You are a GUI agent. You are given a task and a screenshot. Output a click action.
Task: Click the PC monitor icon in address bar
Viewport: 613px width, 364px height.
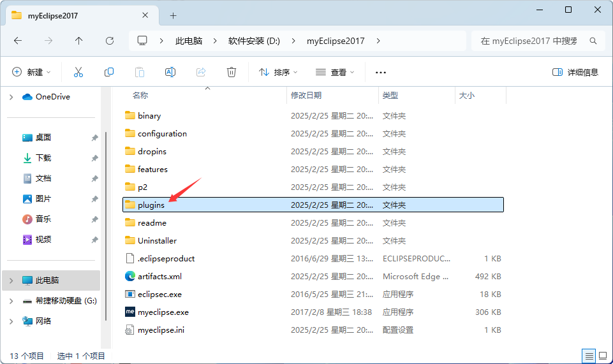[x=142, y=41]
